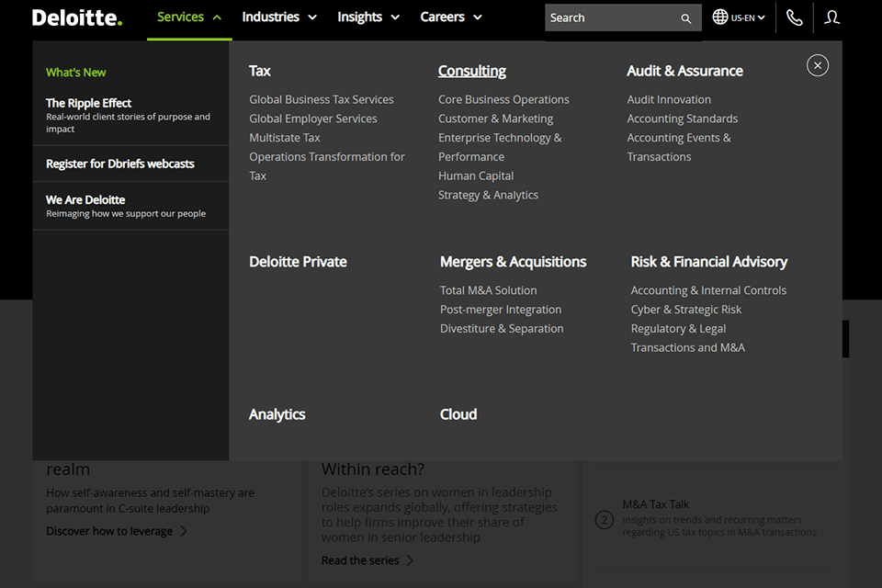Go to Multistate Tax
This screenshot has width=882, height=588.
[x=285, y=138]
